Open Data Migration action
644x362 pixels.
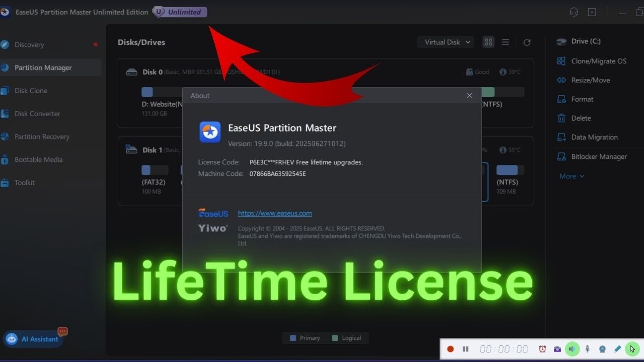click(x=588, y=137)
